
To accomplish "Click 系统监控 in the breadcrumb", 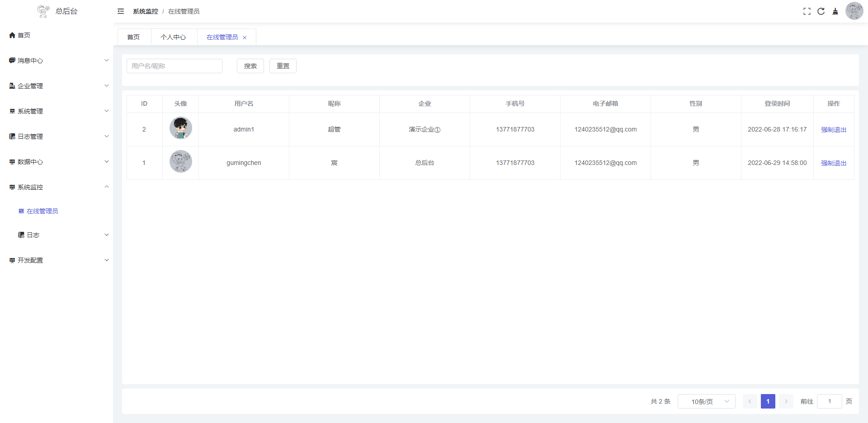I will 146,11.
